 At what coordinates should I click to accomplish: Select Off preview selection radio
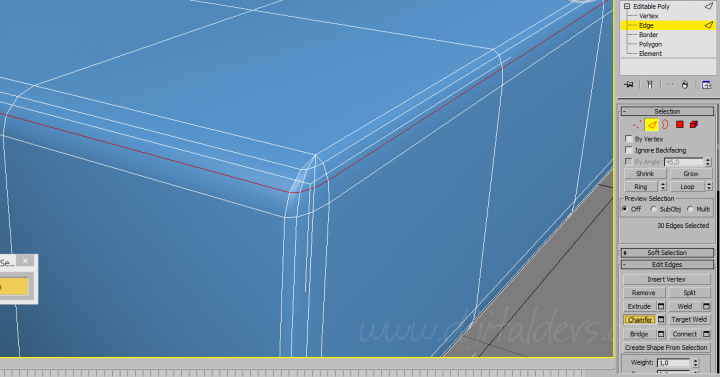point(625,209)
